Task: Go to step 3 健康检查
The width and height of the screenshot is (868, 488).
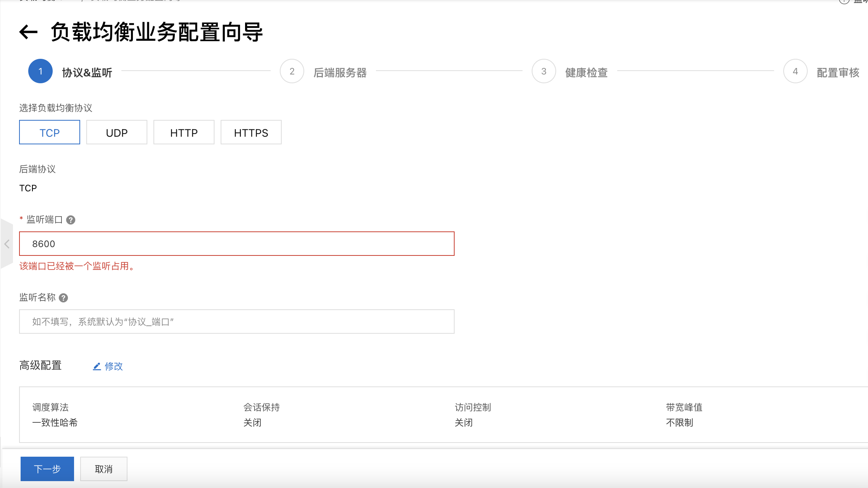Action: 570,71
